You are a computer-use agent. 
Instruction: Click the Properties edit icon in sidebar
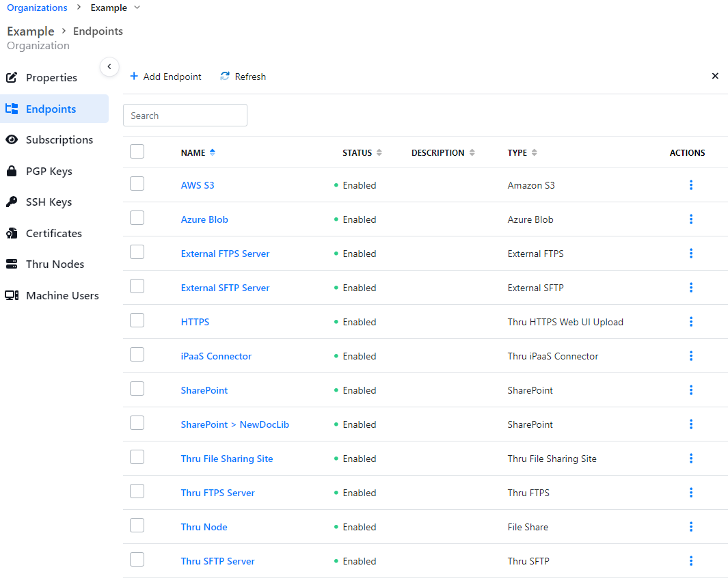(x=12, y=78)
